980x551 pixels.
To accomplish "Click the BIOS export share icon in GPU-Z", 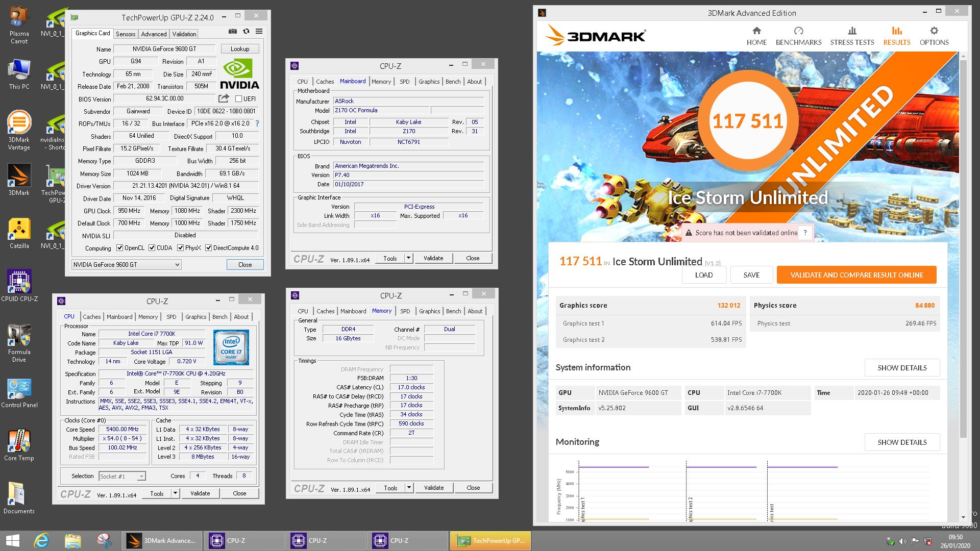I will click(x=224, y=98).
